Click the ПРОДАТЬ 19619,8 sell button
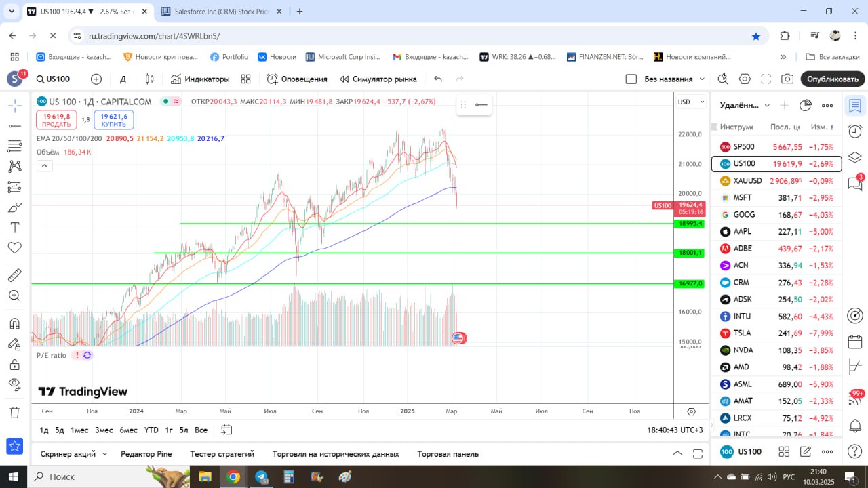This screenshot has width=868, height=488. 56,120
